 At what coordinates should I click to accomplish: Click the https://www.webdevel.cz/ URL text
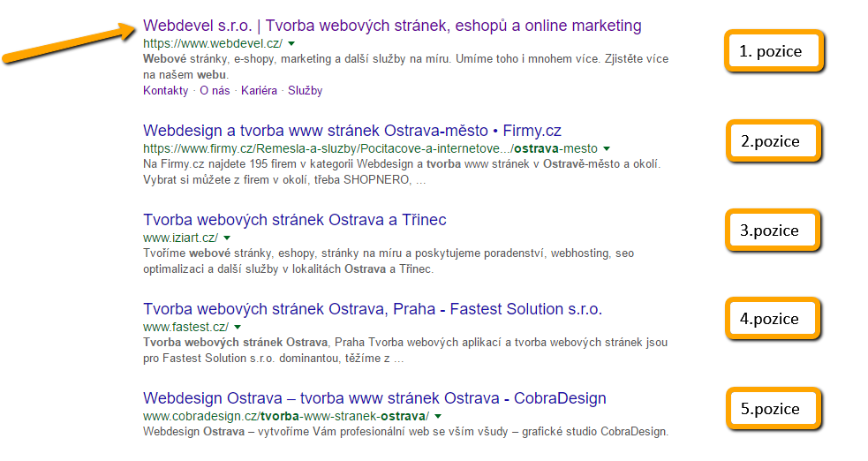pos(213,43)
